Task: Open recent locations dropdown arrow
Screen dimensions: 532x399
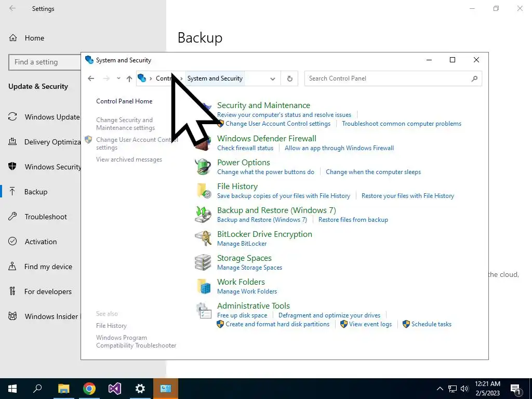Action: click(118, 78)
